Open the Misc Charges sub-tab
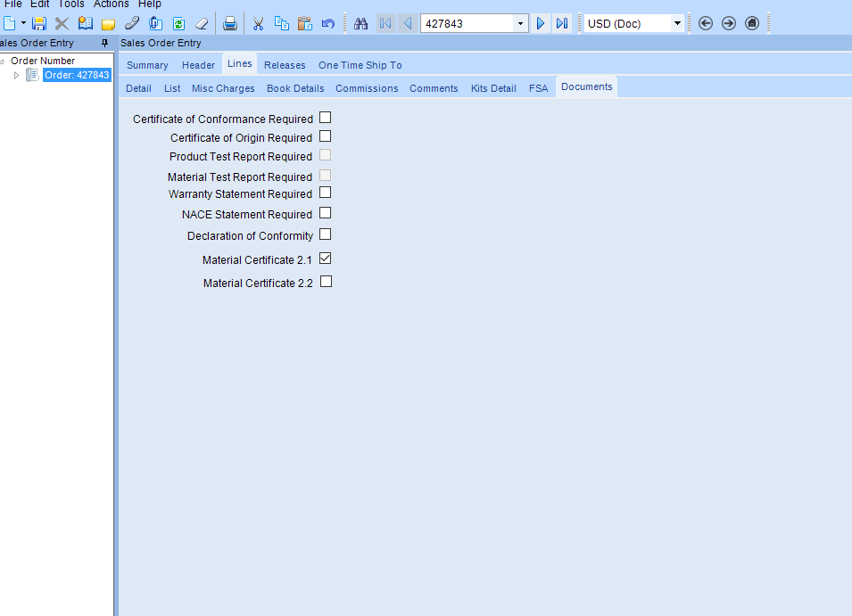 (x=223, y=88)
